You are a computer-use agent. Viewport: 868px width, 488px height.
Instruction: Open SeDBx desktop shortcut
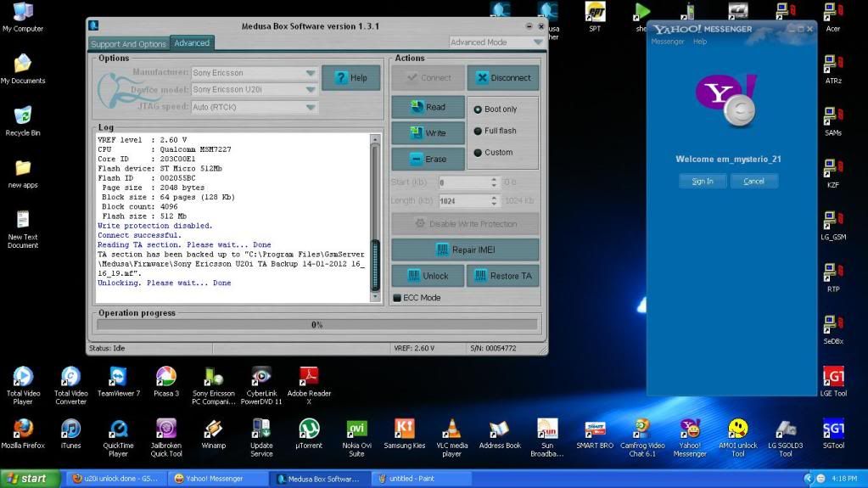[833, 329]
